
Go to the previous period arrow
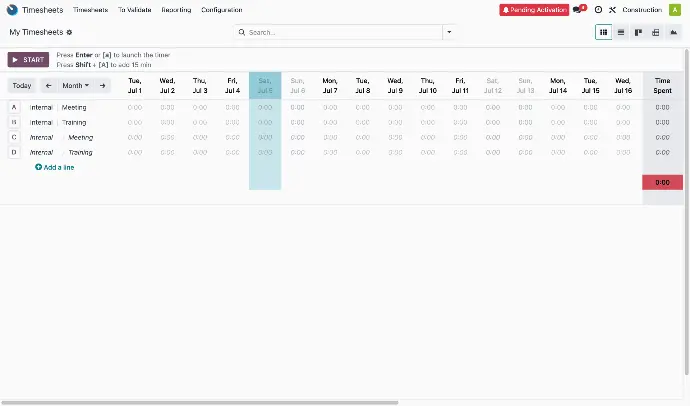(x=48, y=86)
